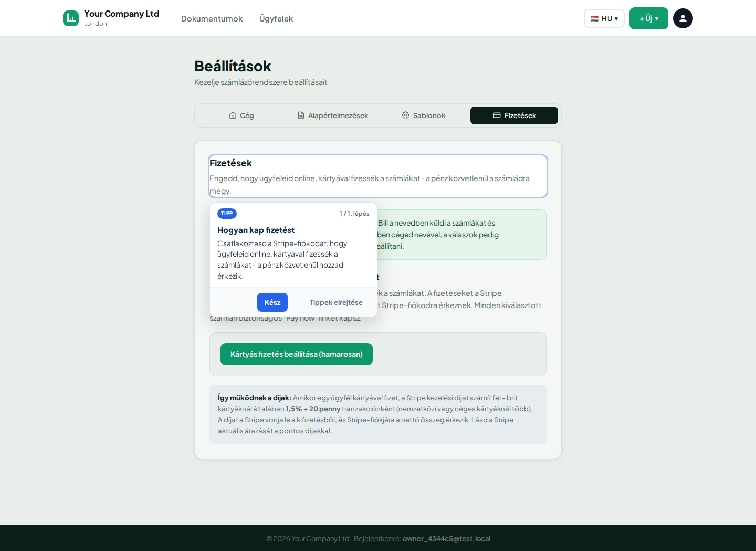
Task: Expand the +Új create menu
Action: tap(648, 18)
